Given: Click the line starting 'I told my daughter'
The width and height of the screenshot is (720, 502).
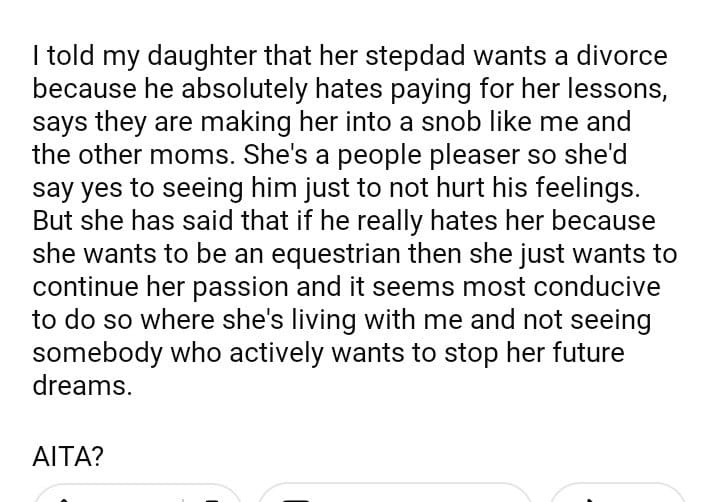Looking at the screenshot, I should [x=350, y=56].
